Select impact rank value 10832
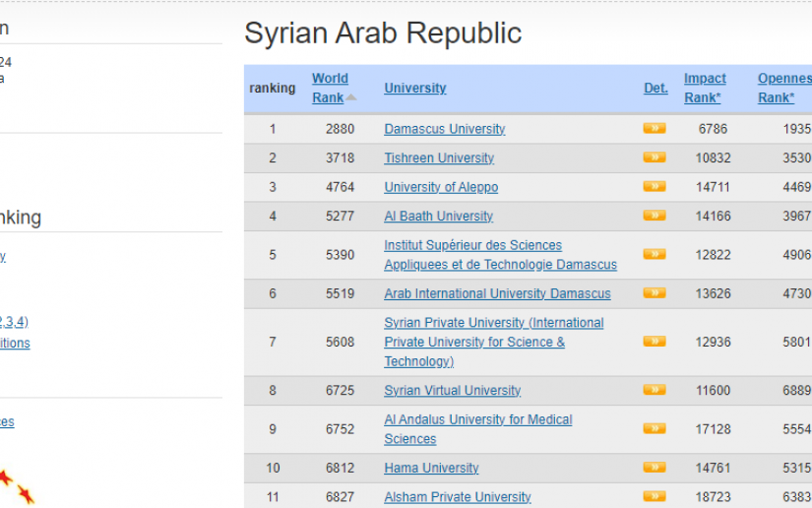 point(713,158)
